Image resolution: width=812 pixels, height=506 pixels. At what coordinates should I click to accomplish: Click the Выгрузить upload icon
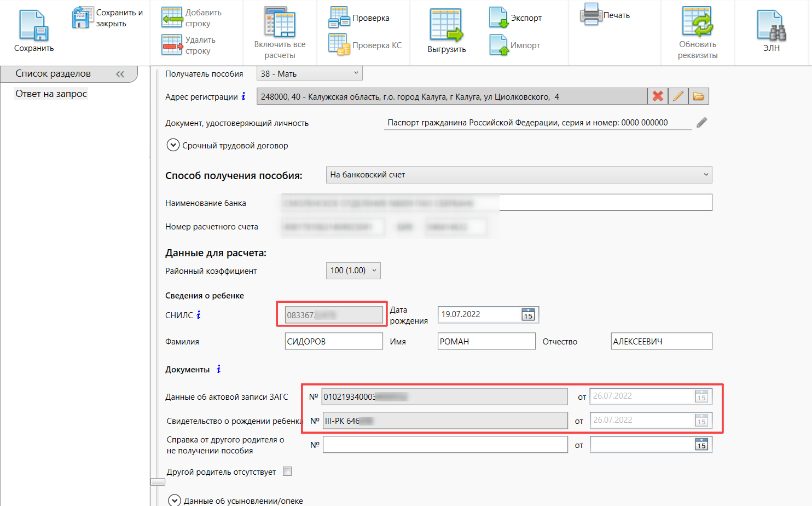446,26
